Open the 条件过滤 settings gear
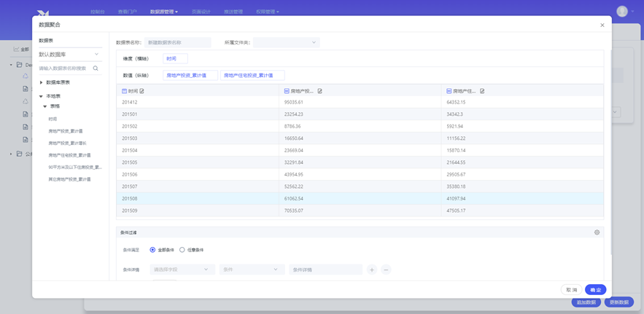The height and width of the screenshot is (314, 644). pos(597,232)
